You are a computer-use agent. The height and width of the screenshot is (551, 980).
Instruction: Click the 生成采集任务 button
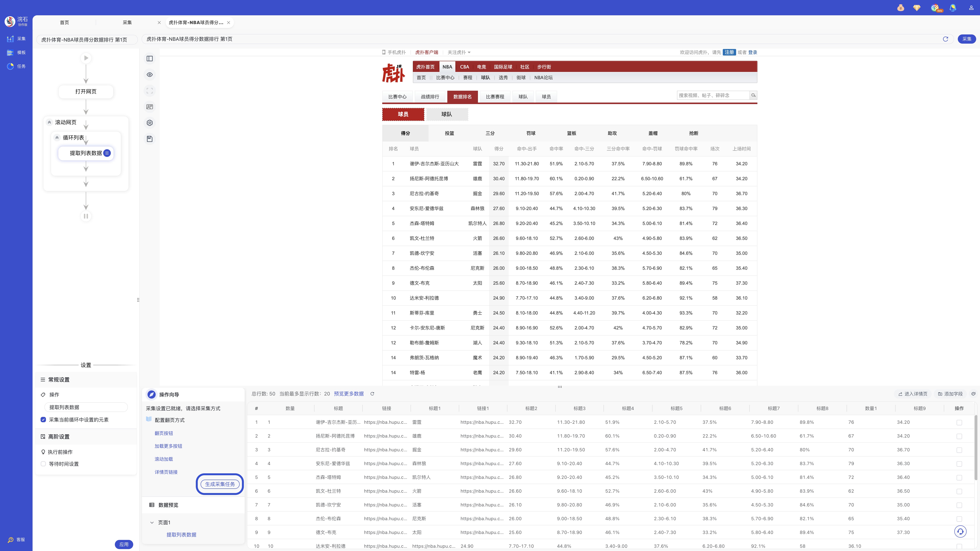pos(220,484)
